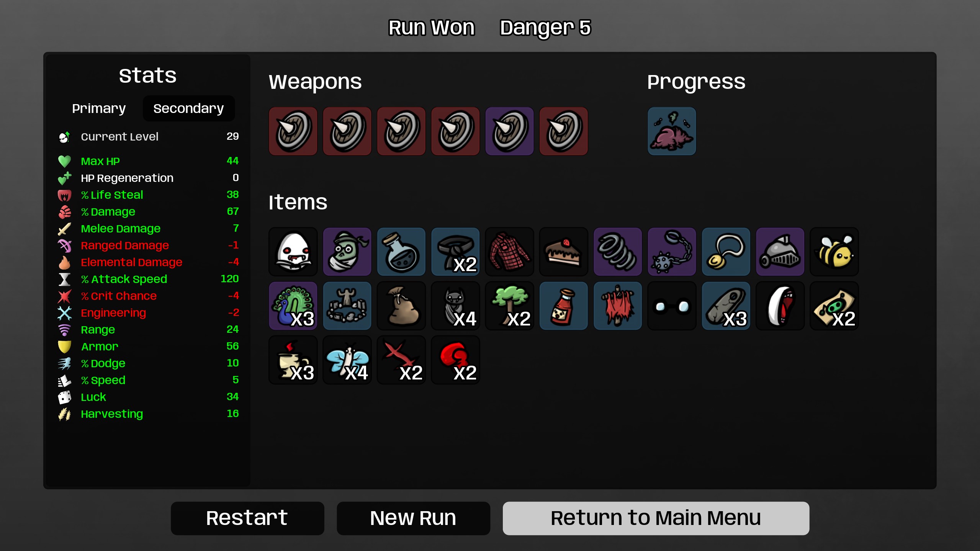Select the brown sack item

tap(401, 306)
